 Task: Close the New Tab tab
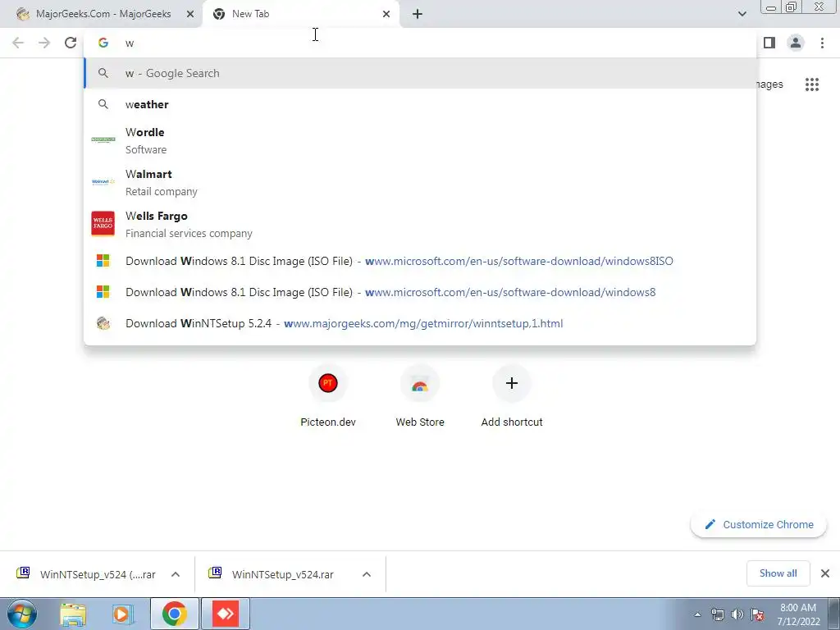tap(386, 14)
